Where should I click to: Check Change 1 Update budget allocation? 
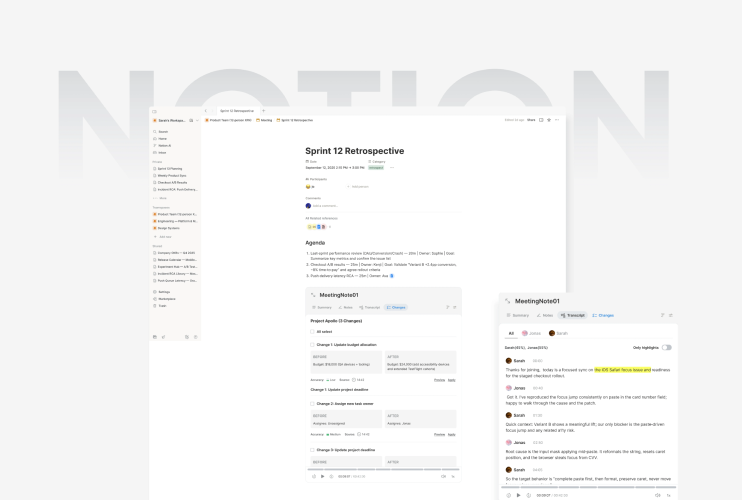(312, 345)
